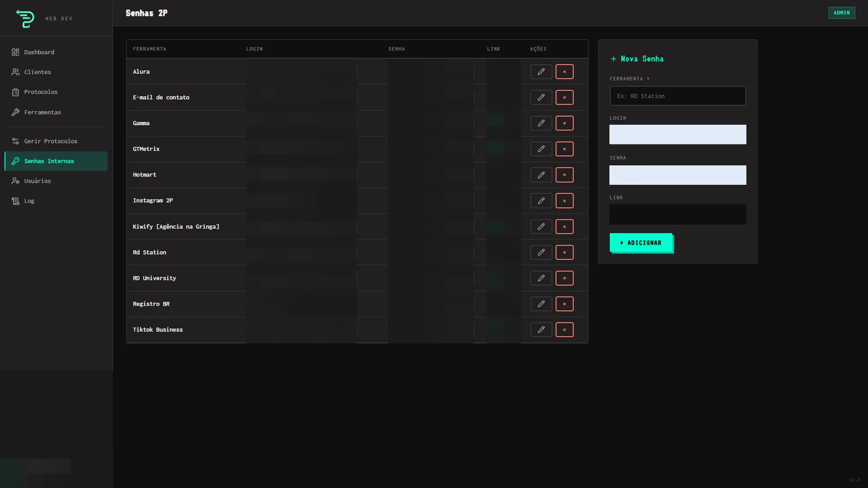Open Usuários management page
This screenshot has width=868, height=488.
pos(56,181)
